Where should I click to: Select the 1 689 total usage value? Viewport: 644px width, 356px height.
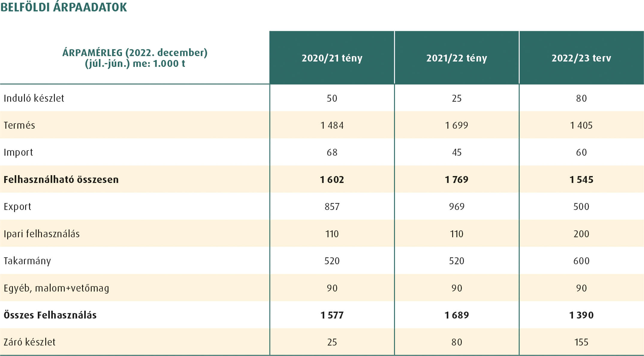point(456,315)
